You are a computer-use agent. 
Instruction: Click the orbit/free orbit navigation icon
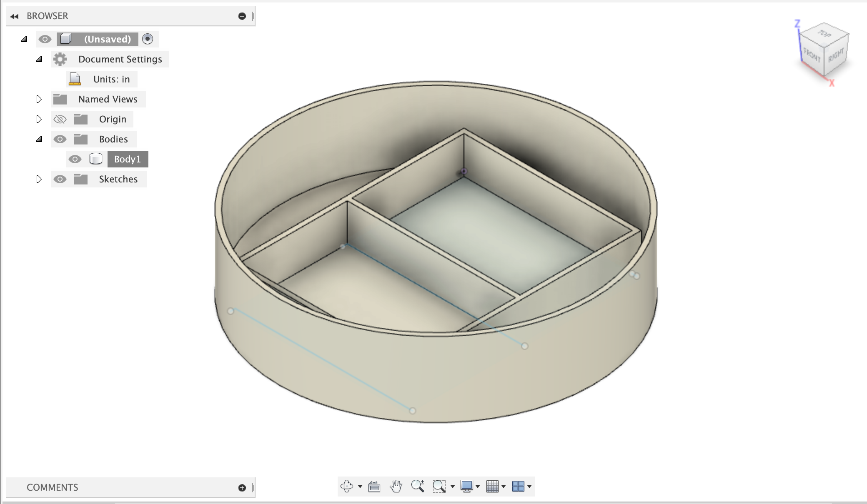click(348, 486)
